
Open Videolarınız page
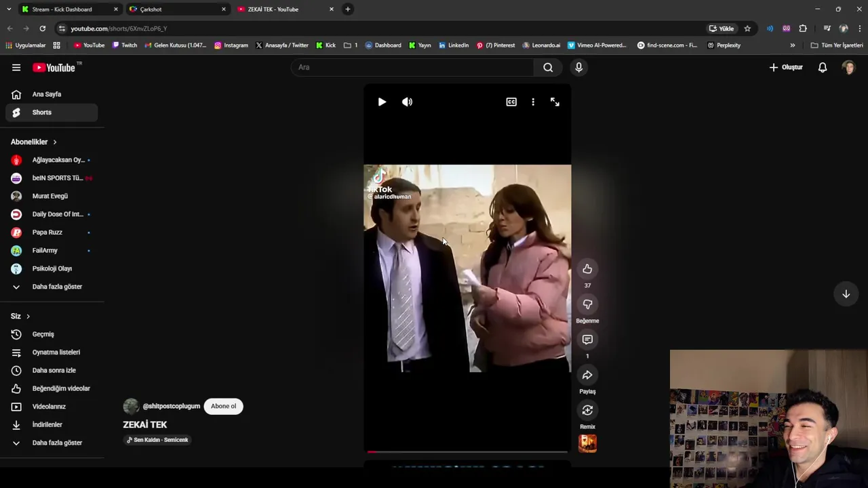coord(52,407)
